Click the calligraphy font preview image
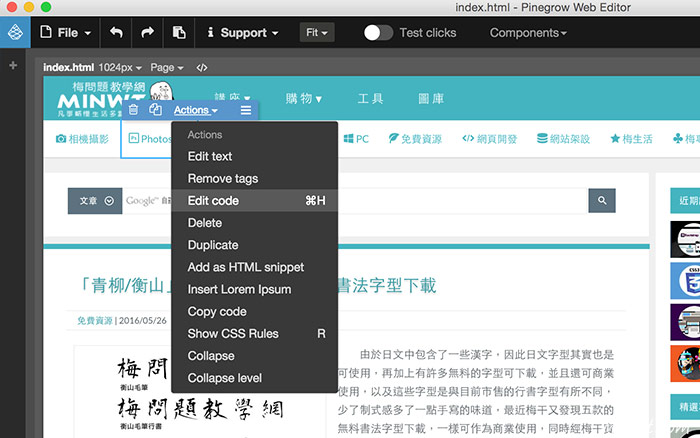 200,393
